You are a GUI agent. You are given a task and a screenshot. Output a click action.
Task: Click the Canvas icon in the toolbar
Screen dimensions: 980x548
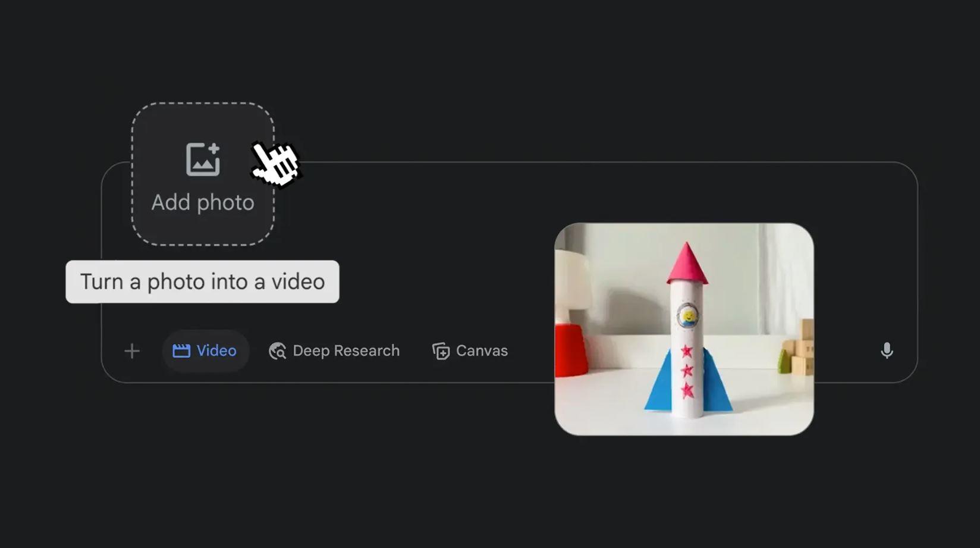[x=441, y=351]
